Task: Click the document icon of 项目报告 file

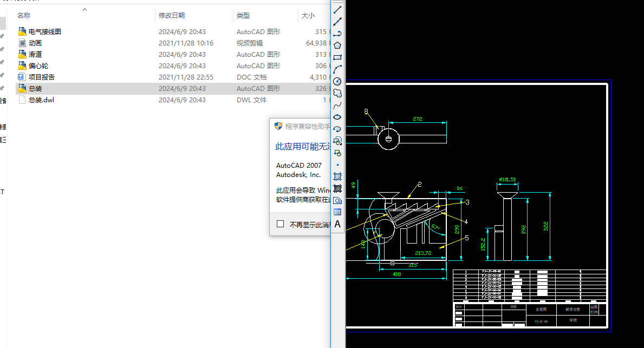Action: coord(22,77)
